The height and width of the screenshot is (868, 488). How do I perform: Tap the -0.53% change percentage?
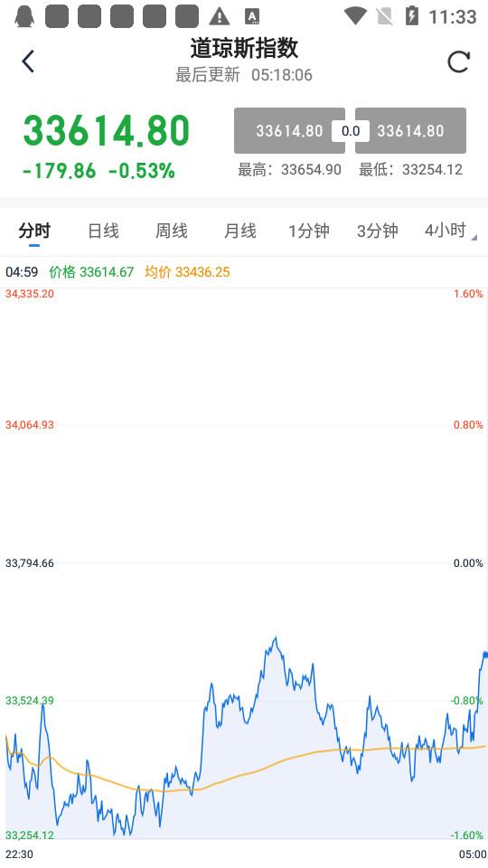[142, 171]
